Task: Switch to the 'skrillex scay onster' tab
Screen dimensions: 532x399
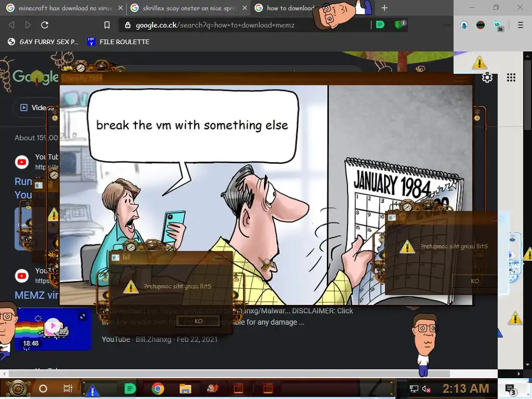Action: [188, 8]
